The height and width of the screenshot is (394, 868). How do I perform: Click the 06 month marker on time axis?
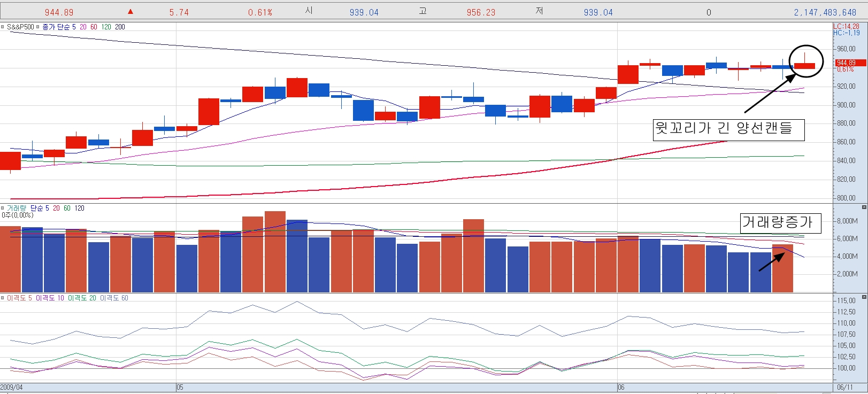pos(621,387)
